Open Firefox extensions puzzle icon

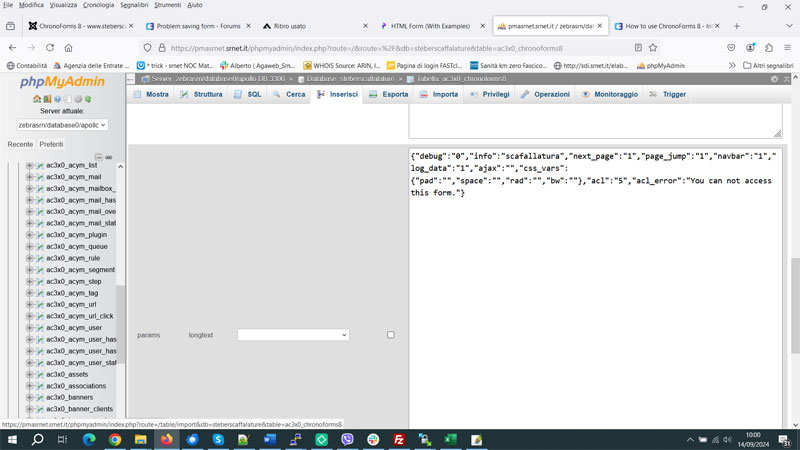pyautogui.click(x=769, y=47)
